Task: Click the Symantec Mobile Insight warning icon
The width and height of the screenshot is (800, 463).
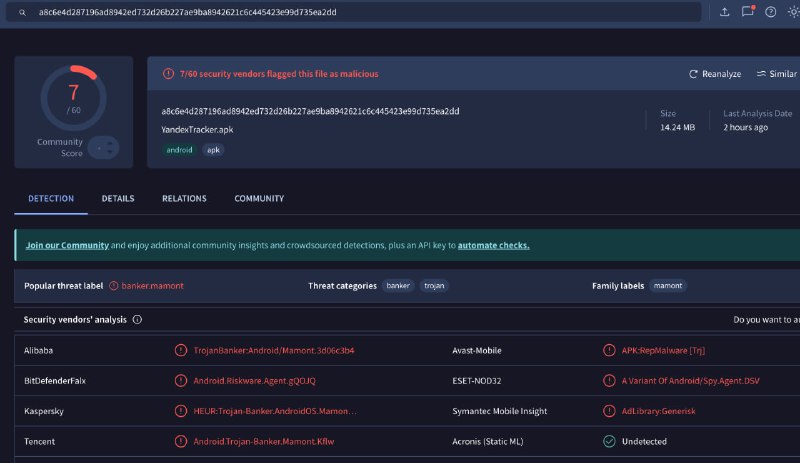Action: (609, 411)
